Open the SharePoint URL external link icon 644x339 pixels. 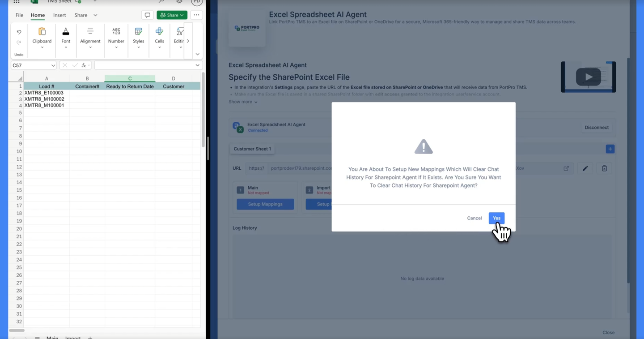566,168
